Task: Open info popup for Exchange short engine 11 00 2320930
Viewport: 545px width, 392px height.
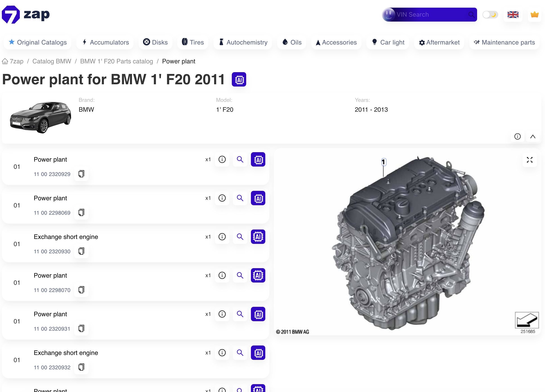Action: click(222, 237)
